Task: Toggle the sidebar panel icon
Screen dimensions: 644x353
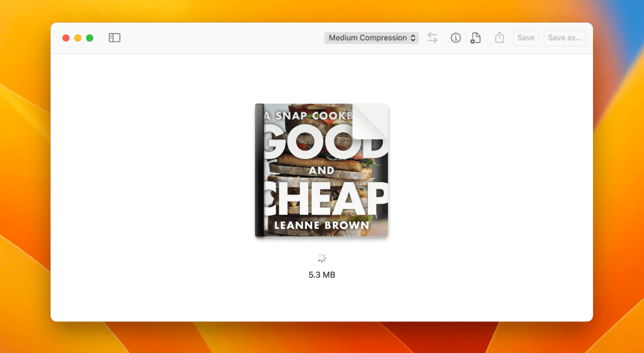Action: coord(114,38)
